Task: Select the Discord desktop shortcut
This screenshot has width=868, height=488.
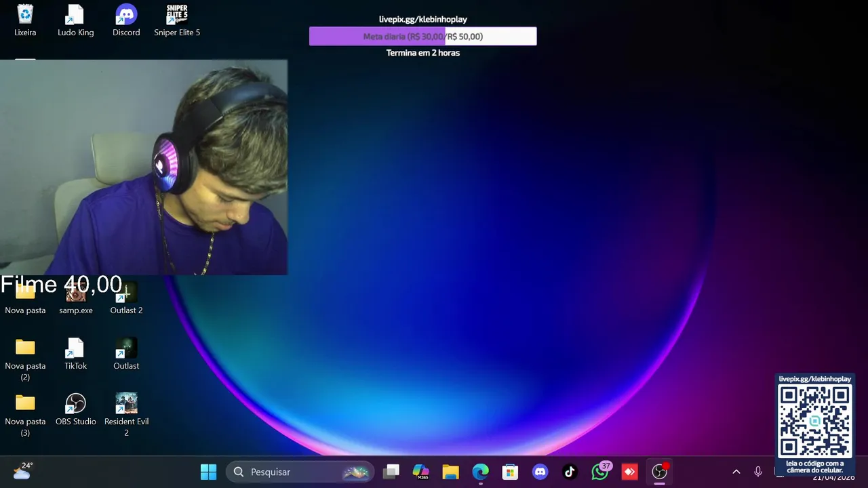Action: point(126,20)
